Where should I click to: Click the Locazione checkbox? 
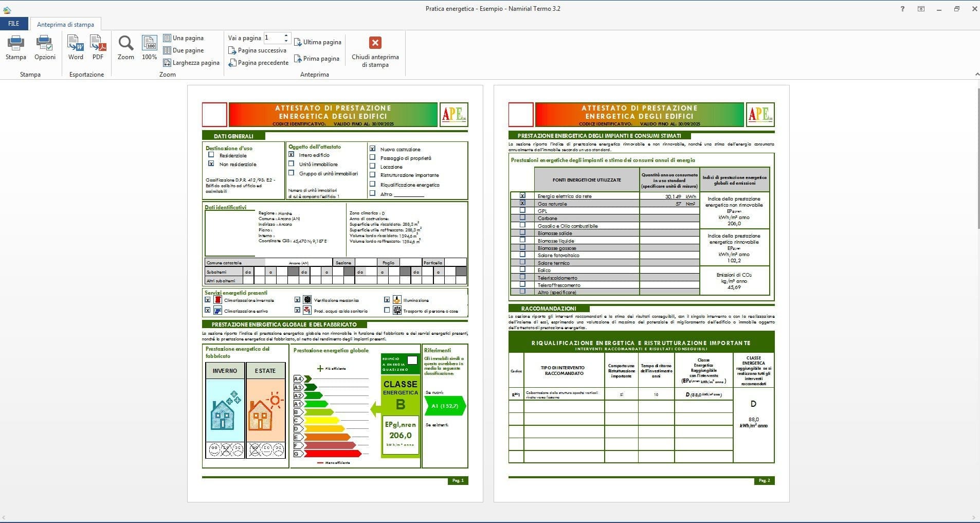point(373,166)
